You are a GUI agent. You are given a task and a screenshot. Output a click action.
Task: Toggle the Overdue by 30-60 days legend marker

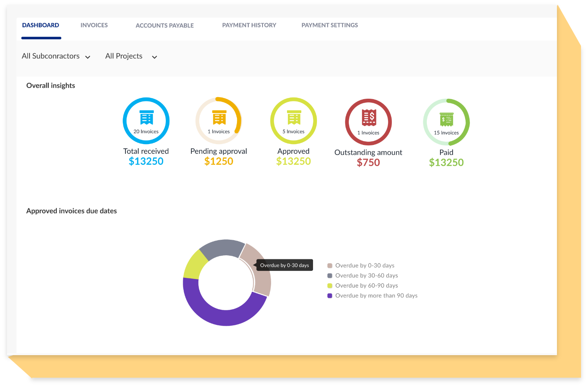click(330, 275)
